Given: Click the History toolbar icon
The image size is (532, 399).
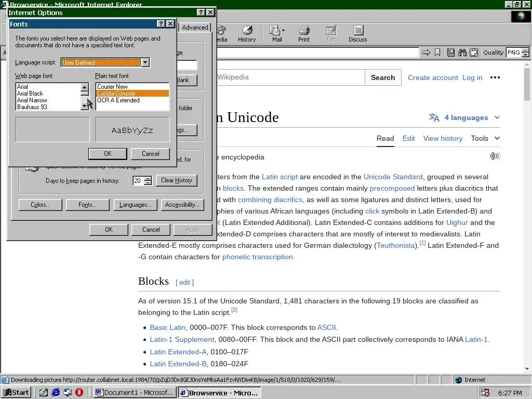Looking at the screenshot, I should coord(247,34).
